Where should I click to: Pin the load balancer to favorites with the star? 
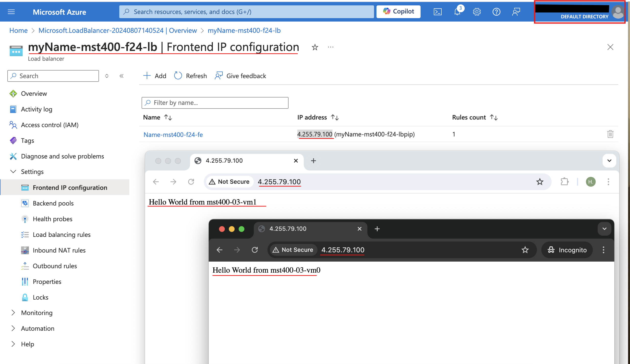point(315,47)
